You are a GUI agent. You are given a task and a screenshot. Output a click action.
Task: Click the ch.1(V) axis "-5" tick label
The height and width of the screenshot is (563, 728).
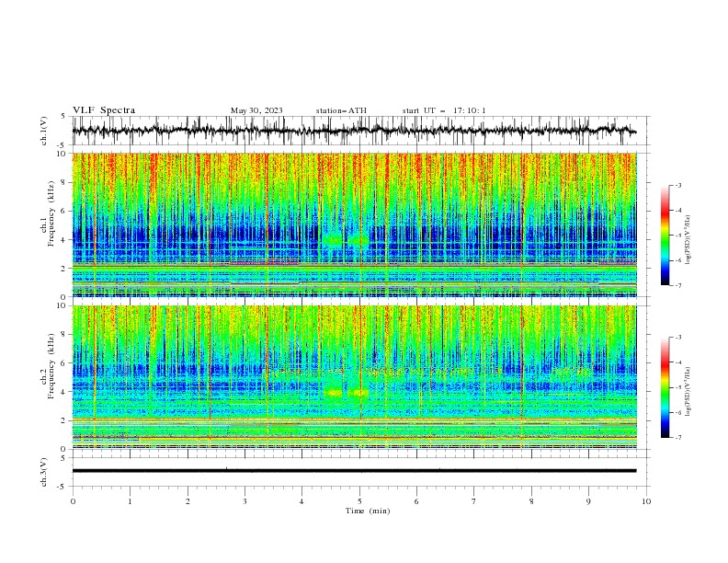63,145
